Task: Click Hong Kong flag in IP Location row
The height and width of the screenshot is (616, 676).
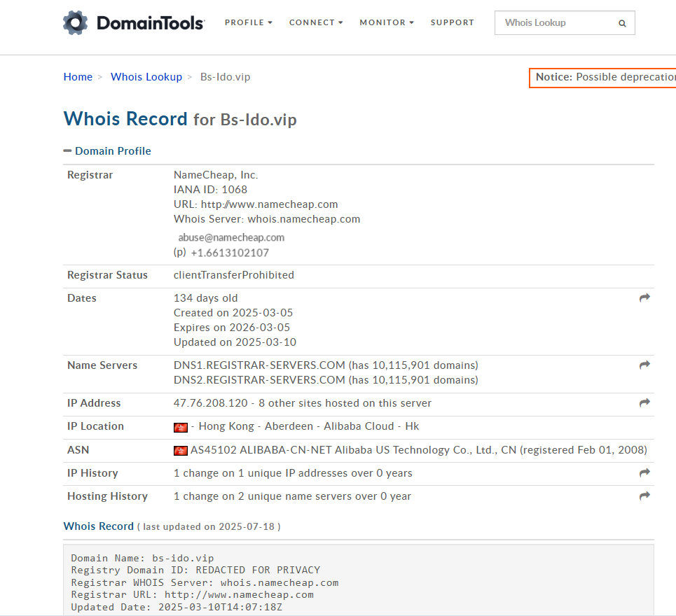Action: click(181, 427)
